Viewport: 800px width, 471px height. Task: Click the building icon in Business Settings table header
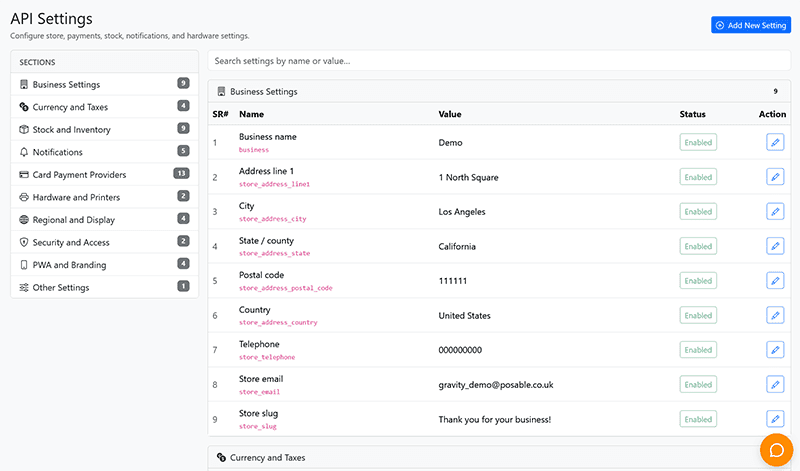click(221, 91)
